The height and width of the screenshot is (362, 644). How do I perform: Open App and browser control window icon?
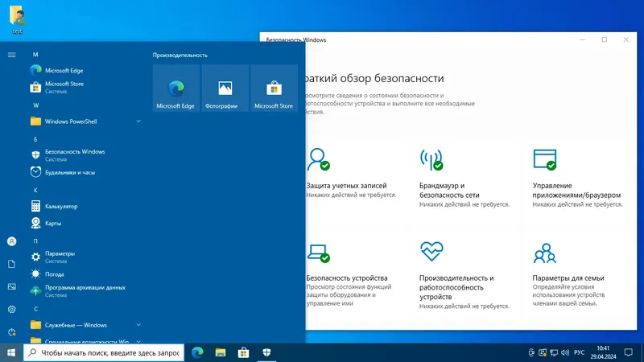(x=545, y=159)
